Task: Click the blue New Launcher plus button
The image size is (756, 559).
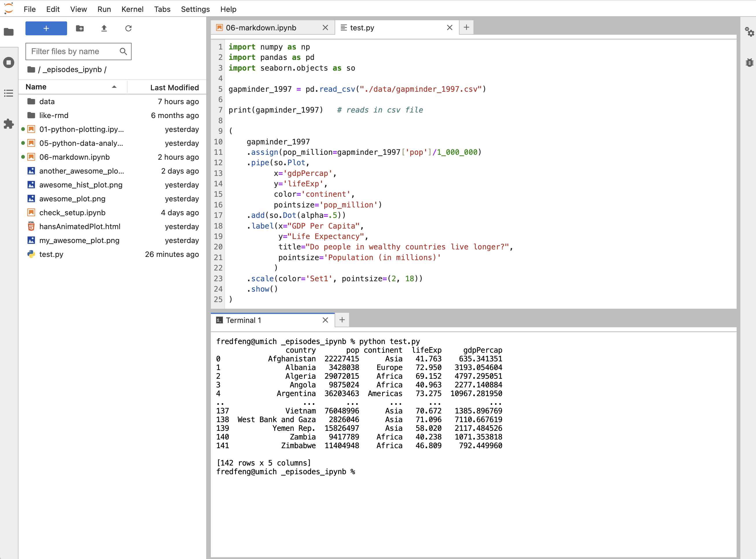Action: coord(46,28)
